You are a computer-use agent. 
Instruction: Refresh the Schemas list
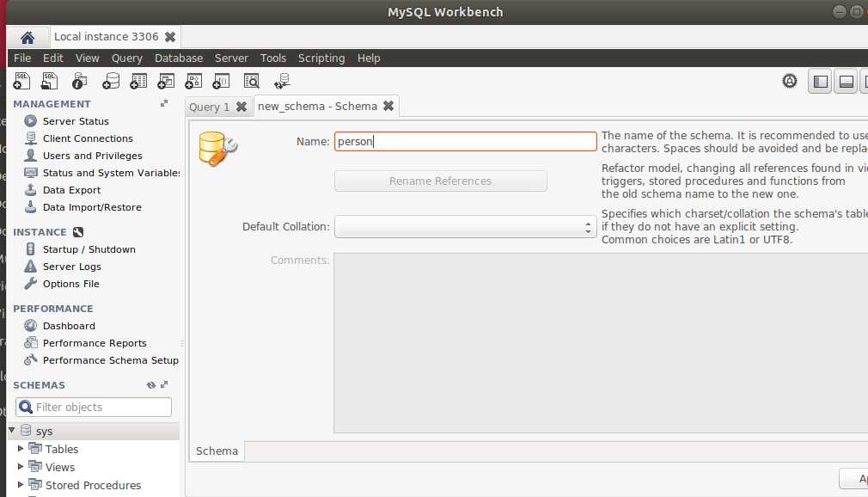pos(150,384)
